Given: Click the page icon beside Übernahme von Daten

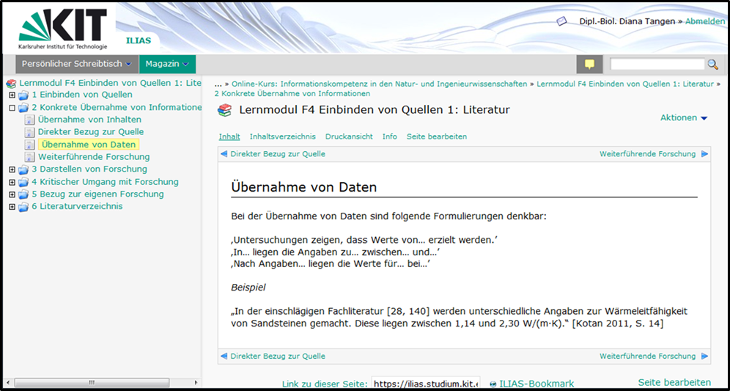Looking at the screenshot, I should (x=30, y=145).
